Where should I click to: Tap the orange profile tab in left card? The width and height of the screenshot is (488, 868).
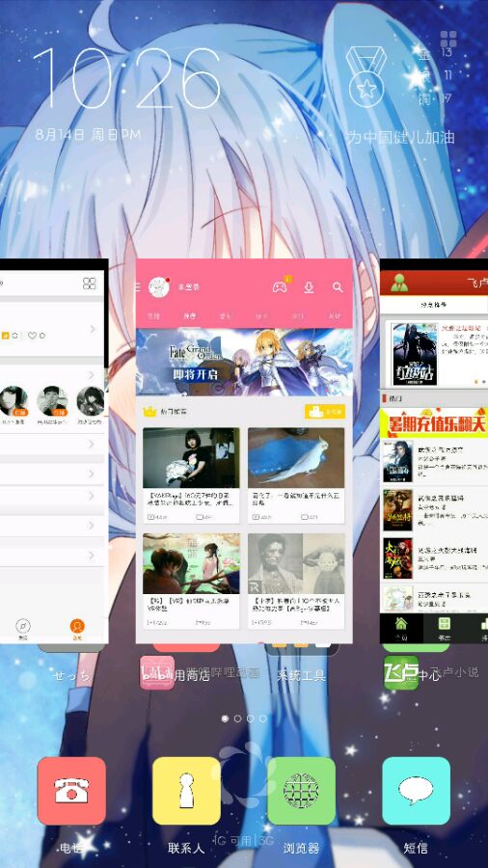[x=77, y=629]
